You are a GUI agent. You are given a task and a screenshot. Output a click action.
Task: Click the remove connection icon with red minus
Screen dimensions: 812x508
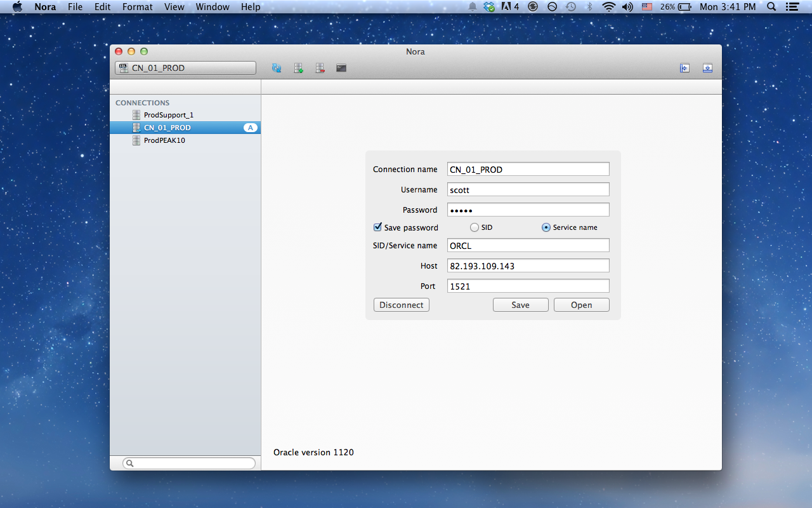pos(320,68)
